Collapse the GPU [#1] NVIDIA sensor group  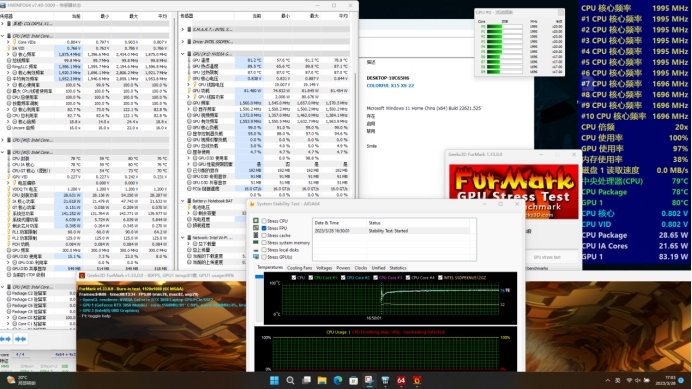pos(183,54)
